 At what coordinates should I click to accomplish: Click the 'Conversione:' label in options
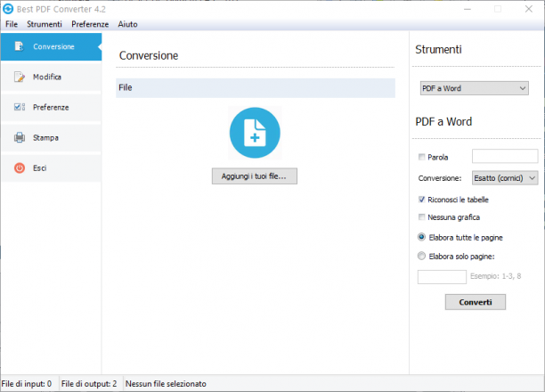tap(440, 178)
